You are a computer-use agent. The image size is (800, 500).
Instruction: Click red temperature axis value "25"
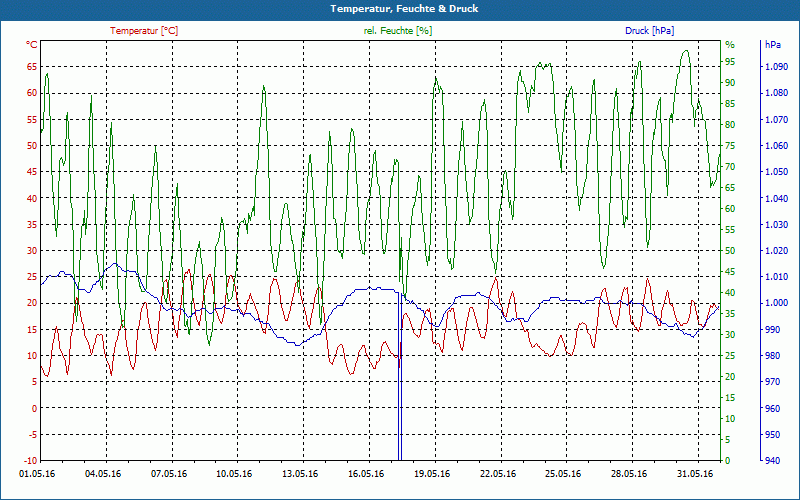click(32, 277)
